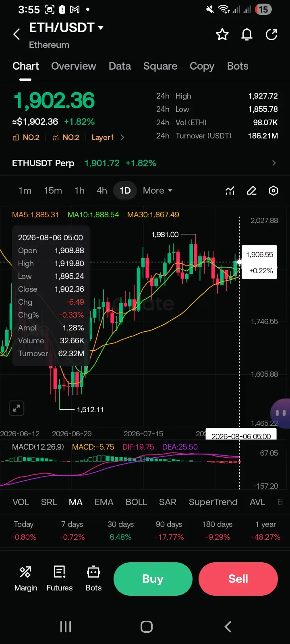The image size is (290, 644).
Task: Tap the 7 days -0.72% performance
Action: [72, 530]
